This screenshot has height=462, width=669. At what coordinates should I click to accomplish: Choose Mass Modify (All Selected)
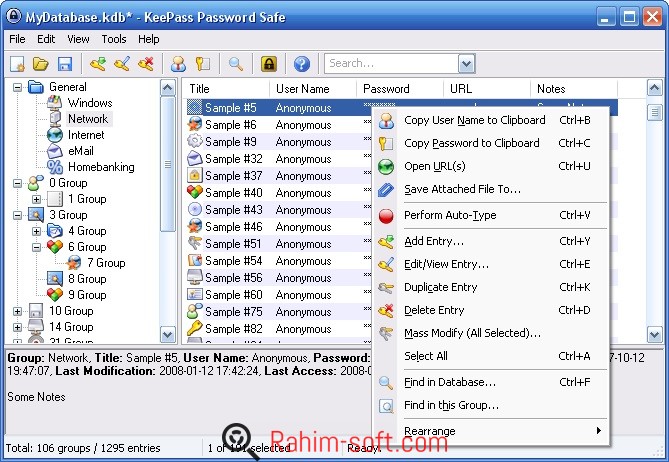(490, 333)
